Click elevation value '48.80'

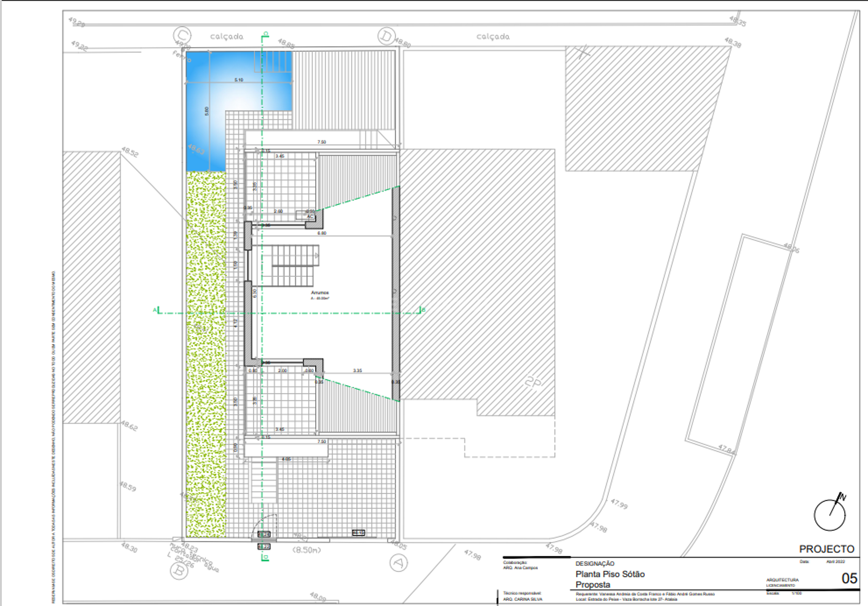402,43
